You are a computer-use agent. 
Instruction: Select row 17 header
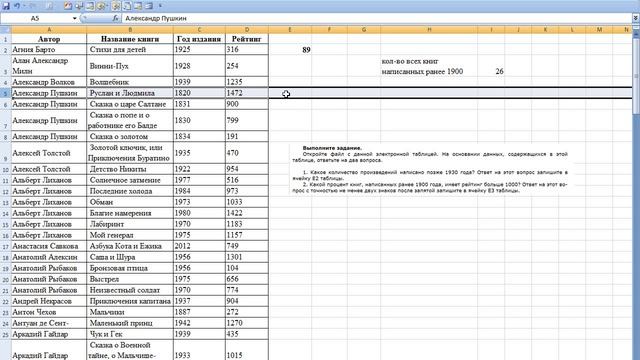(x=5, y=247)
